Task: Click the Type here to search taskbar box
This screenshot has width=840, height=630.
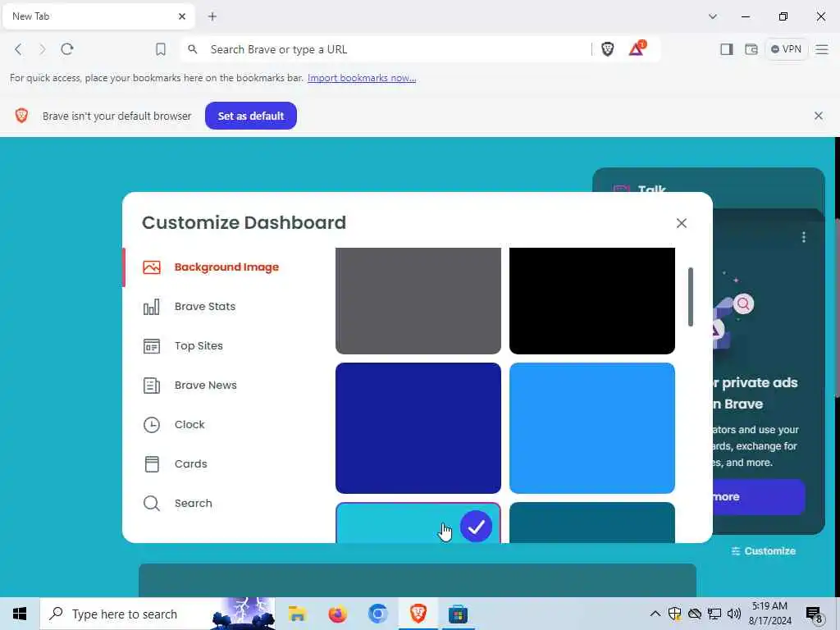Action: coord(157,614)
